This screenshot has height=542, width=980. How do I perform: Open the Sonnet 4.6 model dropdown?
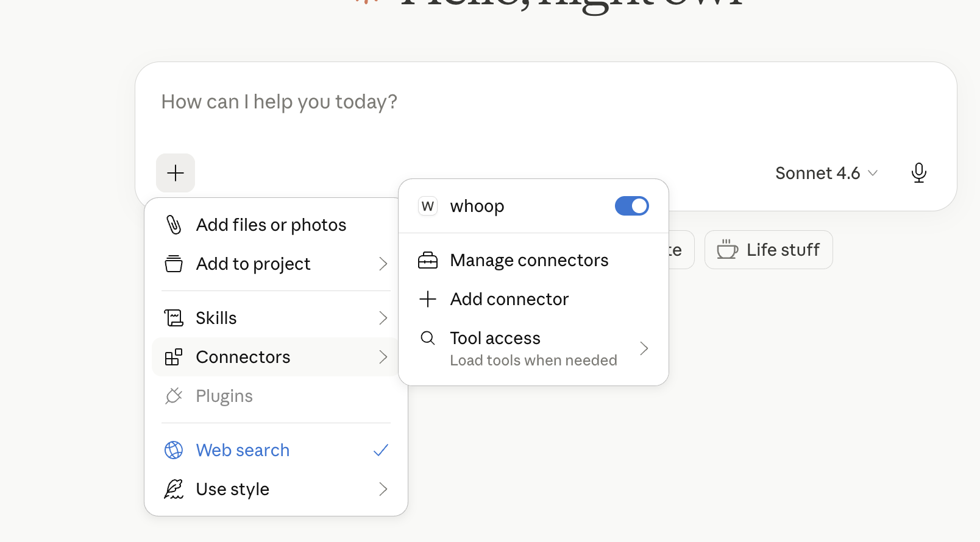click(826, 174)
